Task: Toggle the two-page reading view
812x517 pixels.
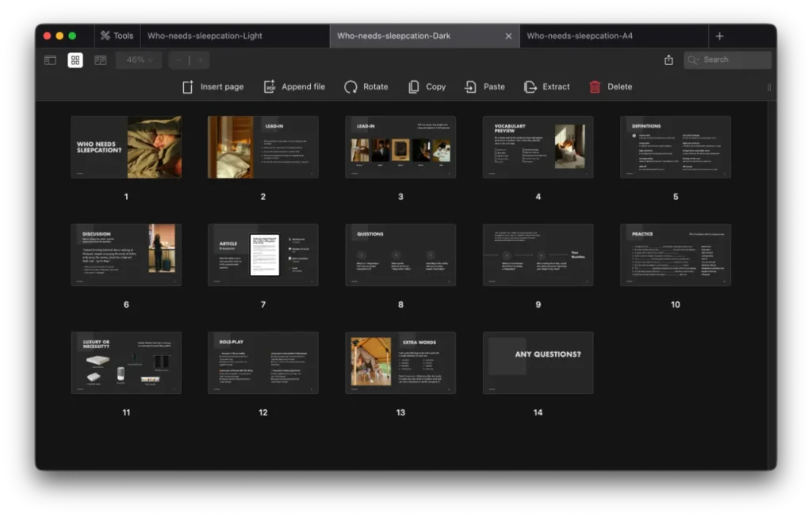Action: coord(101,60)
